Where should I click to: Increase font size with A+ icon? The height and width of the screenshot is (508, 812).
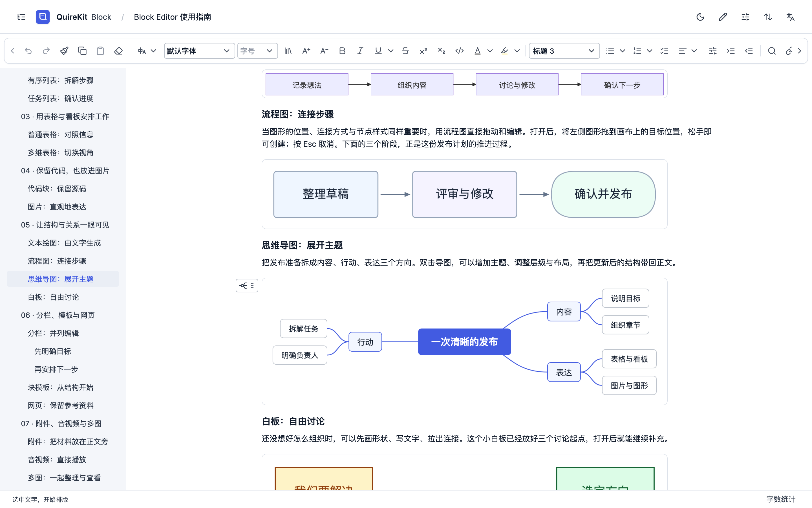[306, 51]
